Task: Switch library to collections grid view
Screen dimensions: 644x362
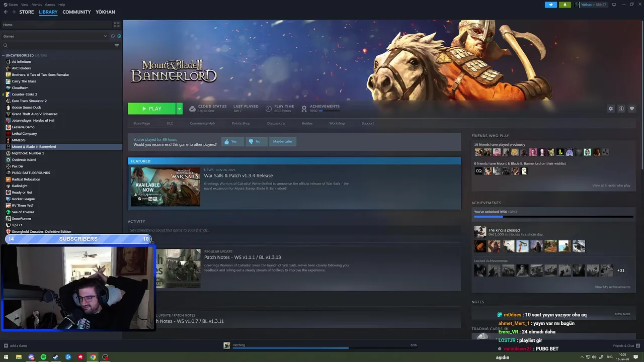Action: (117, 24)
